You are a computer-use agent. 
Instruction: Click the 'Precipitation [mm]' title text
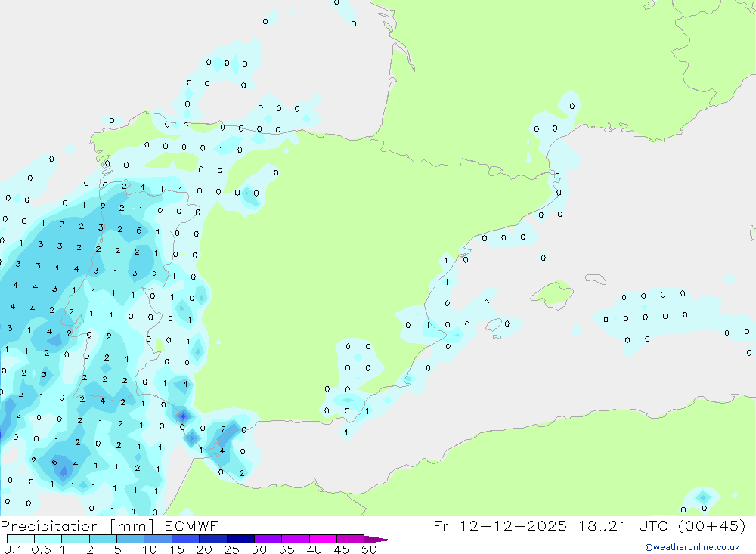tap(77, 526)
